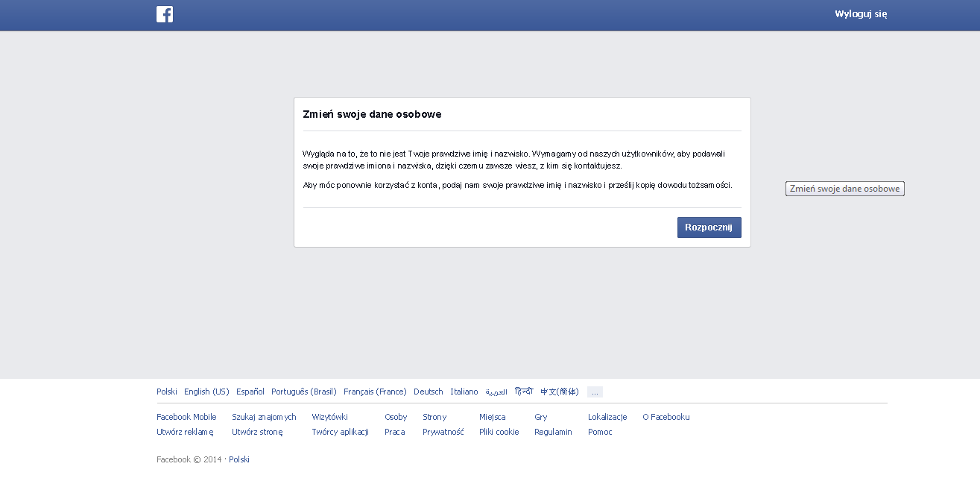The height and width of the screenshot is (484, 980).
Task: Open Osoby footer link
Action: click(396, 417)
